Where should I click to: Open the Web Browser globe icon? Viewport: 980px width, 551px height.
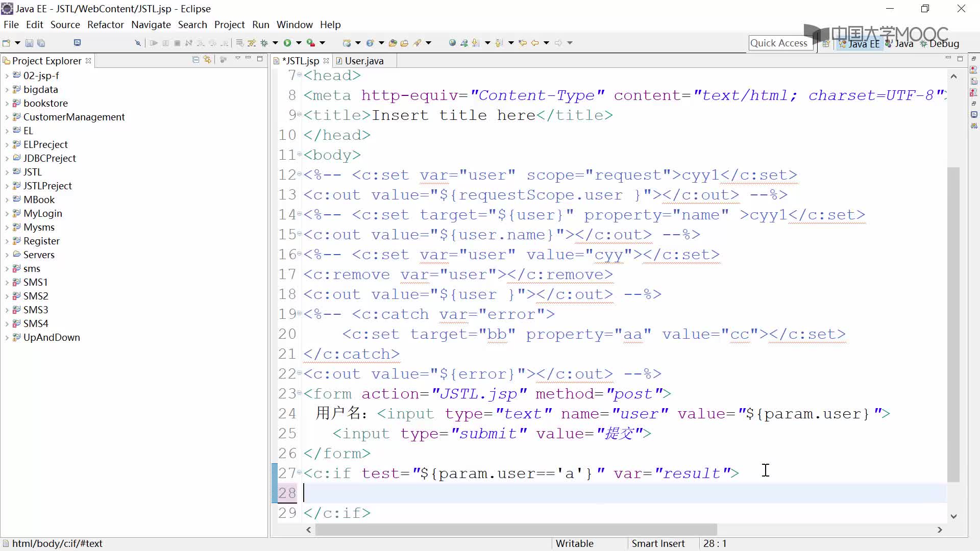pyautogui.click(x=452, y=43)
